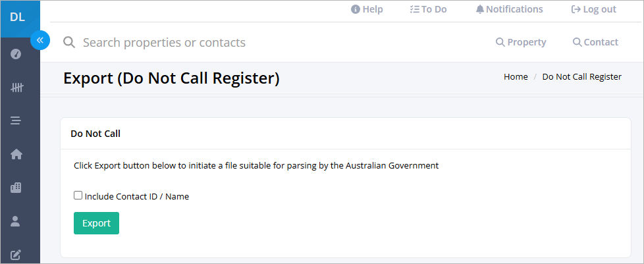The width and height of the screenshot is (644, 264).
Task: Search by Property option
Action: [x=522, y=42]
